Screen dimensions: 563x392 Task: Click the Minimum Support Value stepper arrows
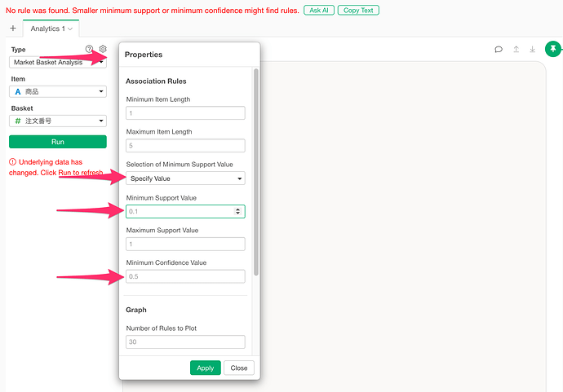pyautogui.click(x=237, y=211)
